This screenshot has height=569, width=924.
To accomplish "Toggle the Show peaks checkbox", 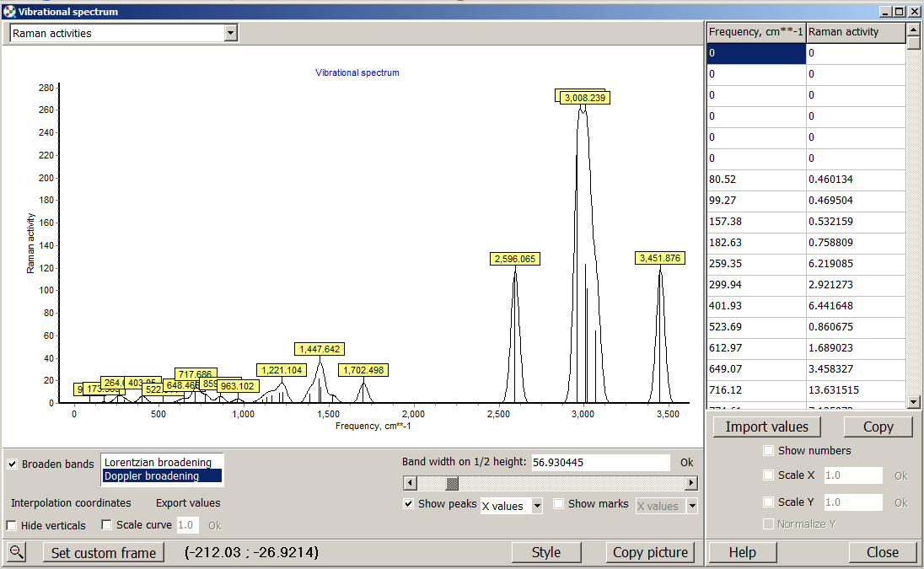I will (x=409, y=504).
